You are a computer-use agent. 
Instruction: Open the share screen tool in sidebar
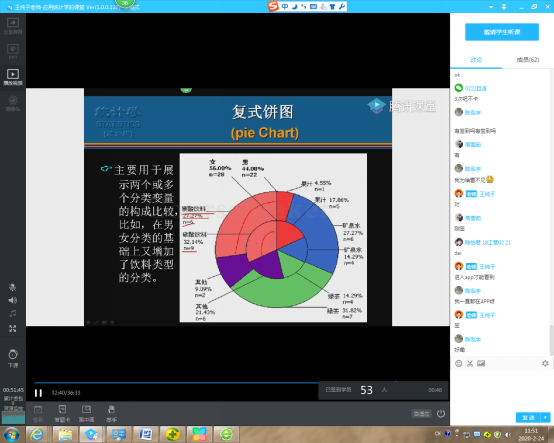tap(13, 26)
